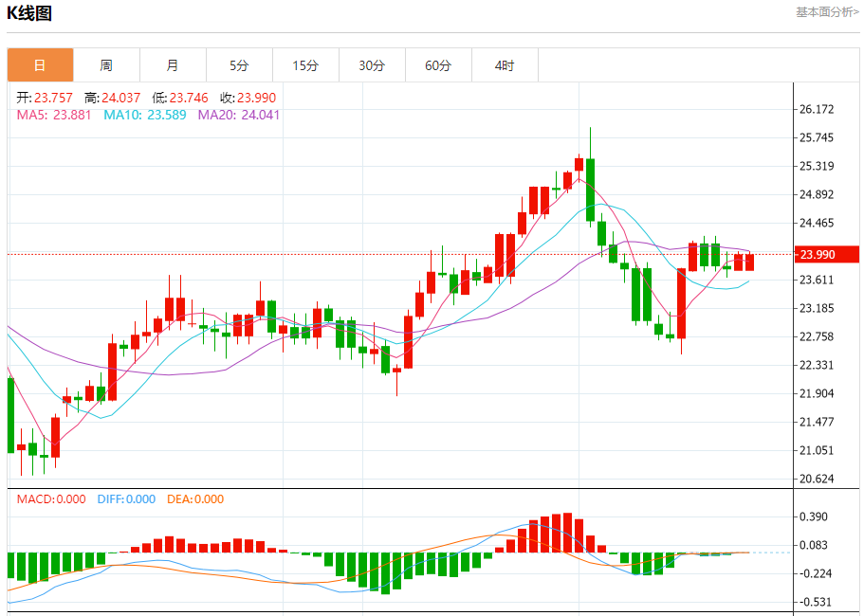
Task: Switch to the 周 weekly tab
Action: coord(106,65)
